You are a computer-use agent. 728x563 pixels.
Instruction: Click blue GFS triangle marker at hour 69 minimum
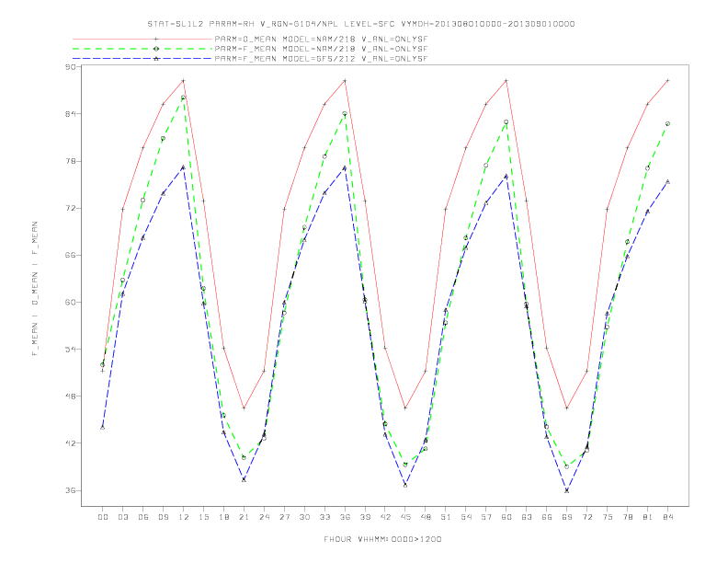coord(567,490)
